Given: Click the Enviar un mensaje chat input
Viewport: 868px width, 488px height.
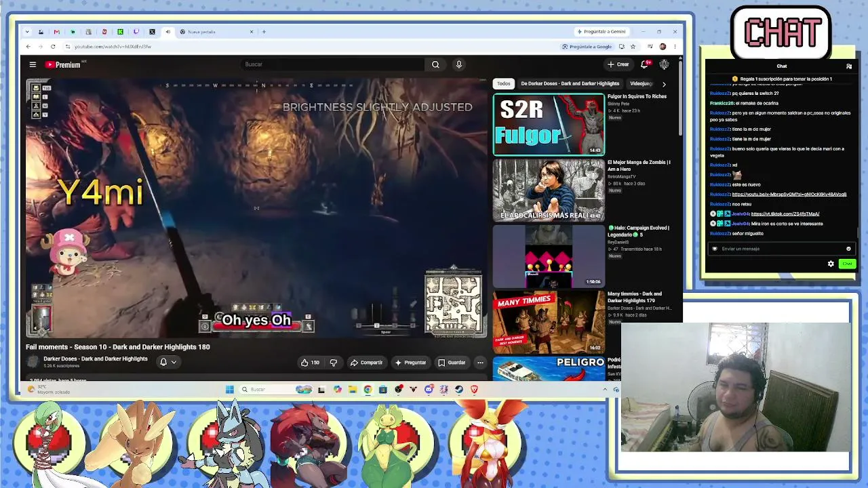Looking at the screenshot, I should [x=781, y=249].
